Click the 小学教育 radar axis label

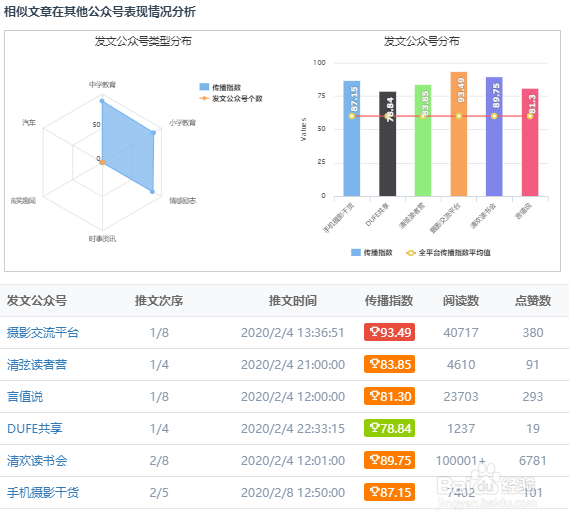tap(182, 123)
